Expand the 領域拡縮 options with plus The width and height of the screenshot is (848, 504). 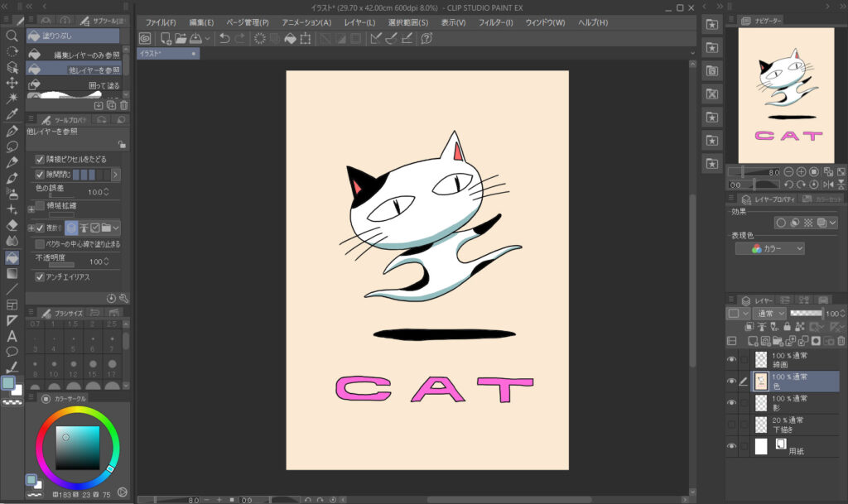click(x=30, y=205)
